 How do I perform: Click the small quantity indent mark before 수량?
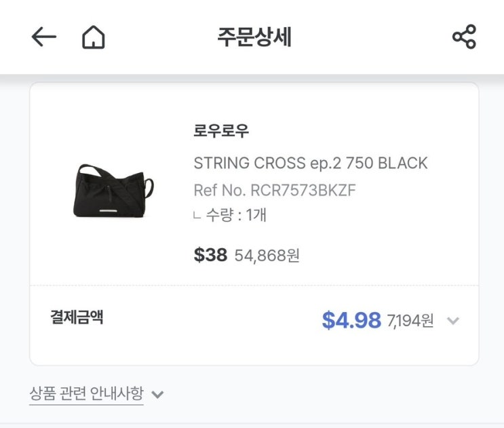pyautogui.click(x=197, y=216)
